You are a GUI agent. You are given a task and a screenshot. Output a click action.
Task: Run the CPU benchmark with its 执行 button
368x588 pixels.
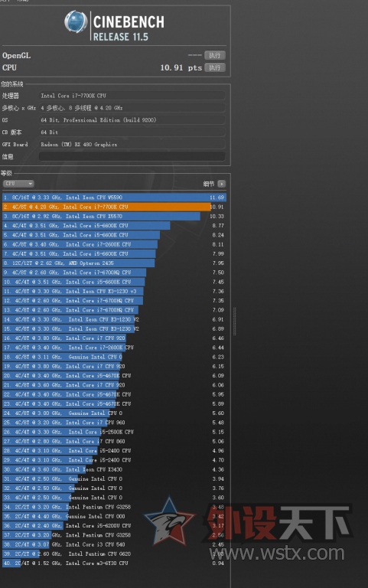215,67
